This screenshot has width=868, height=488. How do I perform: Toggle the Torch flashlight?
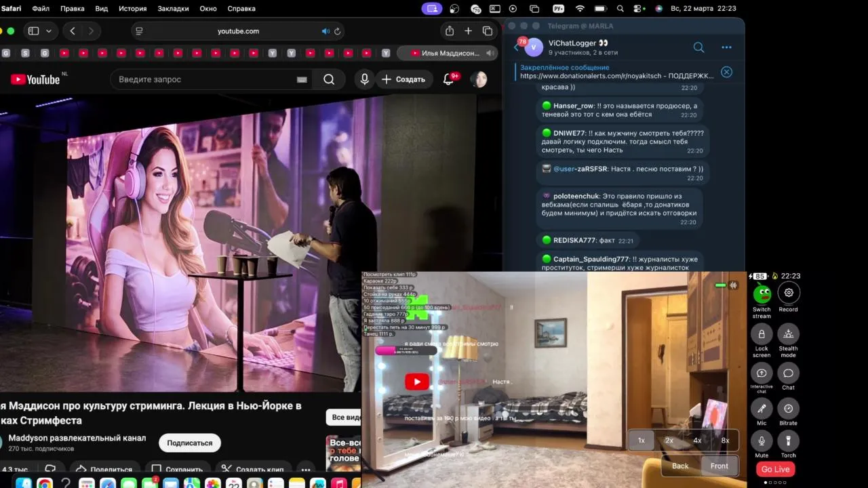[x=788, y=441]
